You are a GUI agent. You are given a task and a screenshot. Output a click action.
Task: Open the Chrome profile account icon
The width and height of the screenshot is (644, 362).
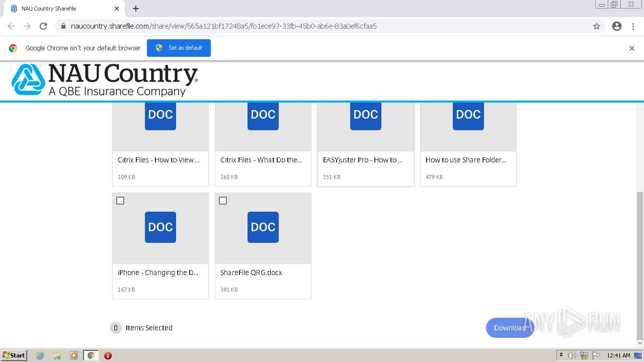pos(617,26)
